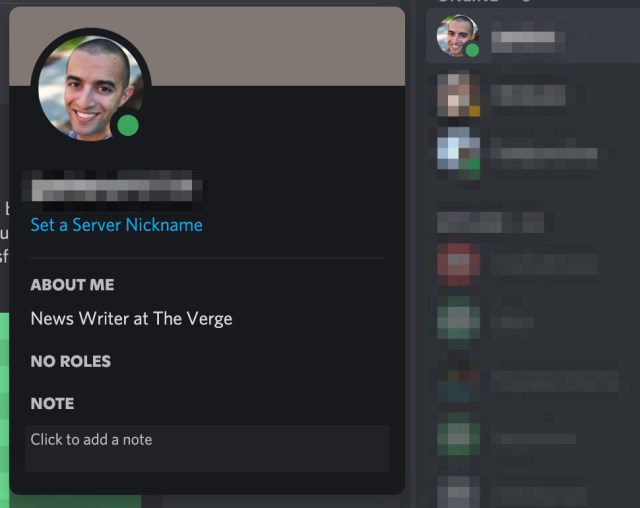Open the blue and white pixelated avatar

coord(458,153)
